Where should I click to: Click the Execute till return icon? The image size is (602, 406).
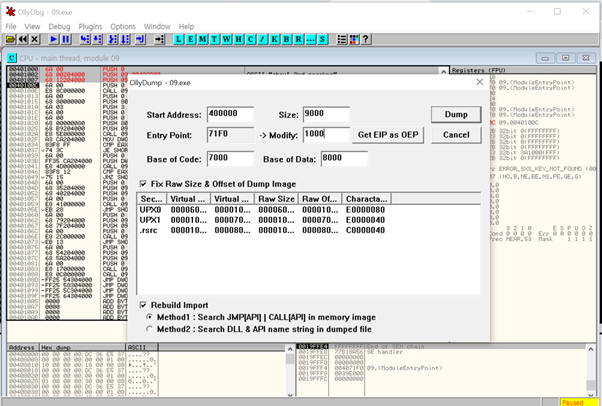coord(140,39)
